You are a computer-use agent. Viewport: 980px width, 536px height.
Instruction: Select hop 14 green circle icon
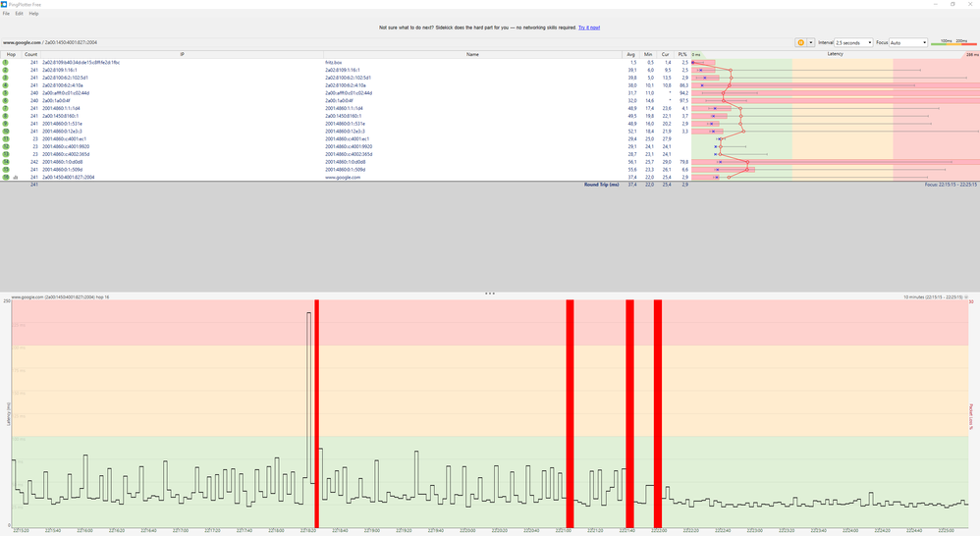click(x=6, y=162)
